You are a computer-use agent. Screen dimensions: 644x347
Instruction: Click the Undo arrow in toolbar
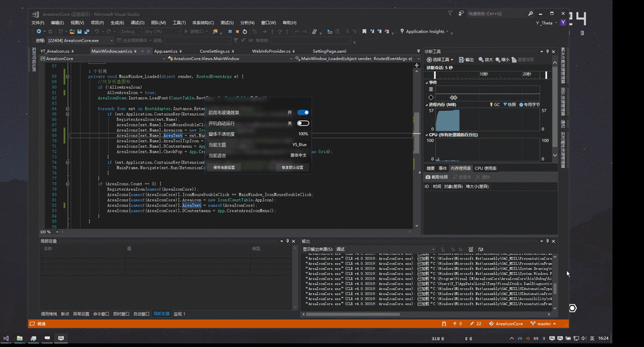point(97,31)
